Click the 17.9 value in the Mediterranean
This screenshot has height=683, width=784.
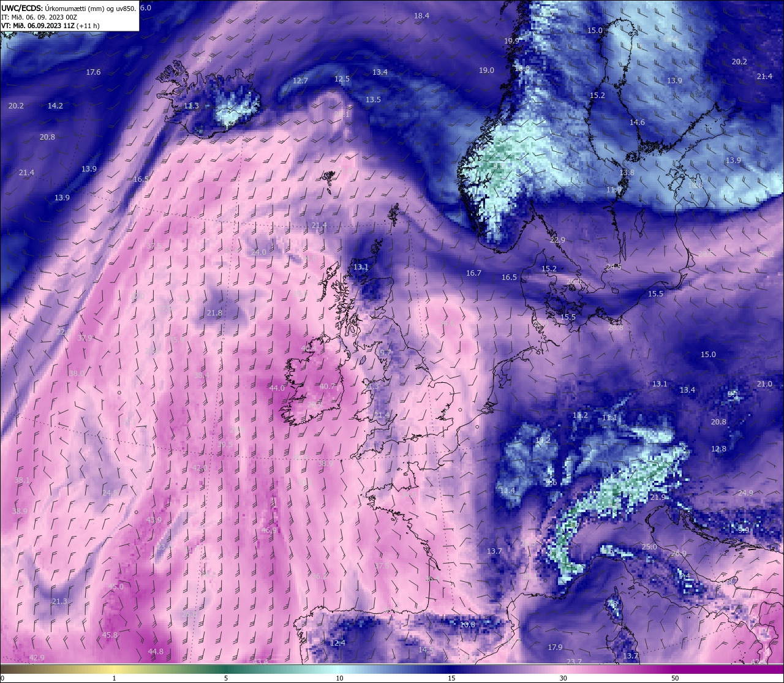(x=555, y=647)
